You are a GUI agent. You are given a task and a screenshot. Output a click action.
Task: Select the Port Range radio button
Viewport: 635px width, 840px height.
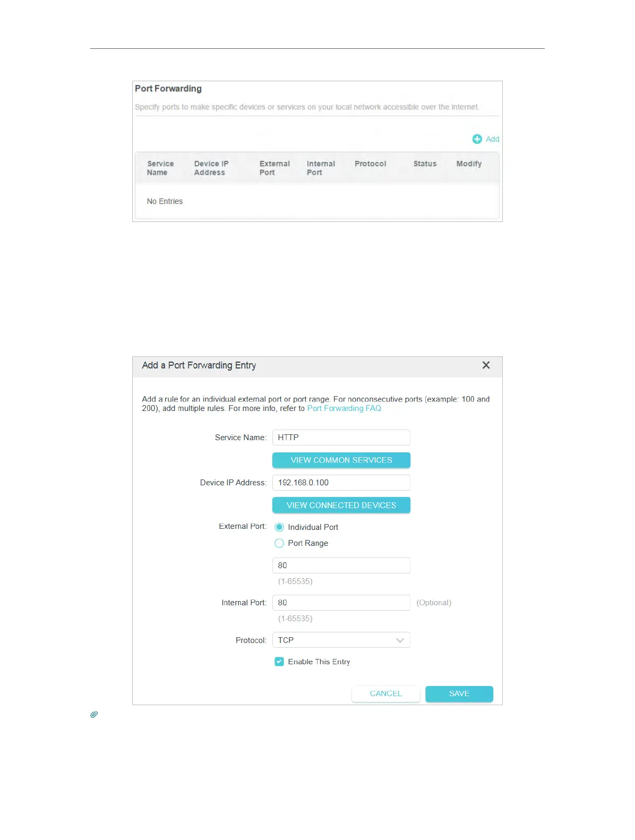[279, 543]
